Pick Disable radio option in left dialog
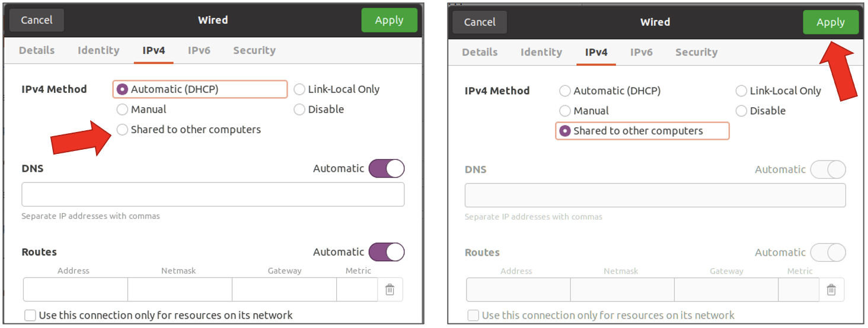868x328 pixels. click(x=299, y=110)
